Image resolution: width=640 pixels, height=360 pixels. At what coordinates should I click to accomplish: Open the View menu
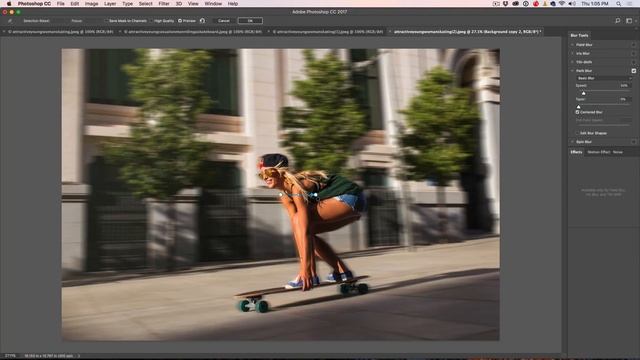point(193,3)
